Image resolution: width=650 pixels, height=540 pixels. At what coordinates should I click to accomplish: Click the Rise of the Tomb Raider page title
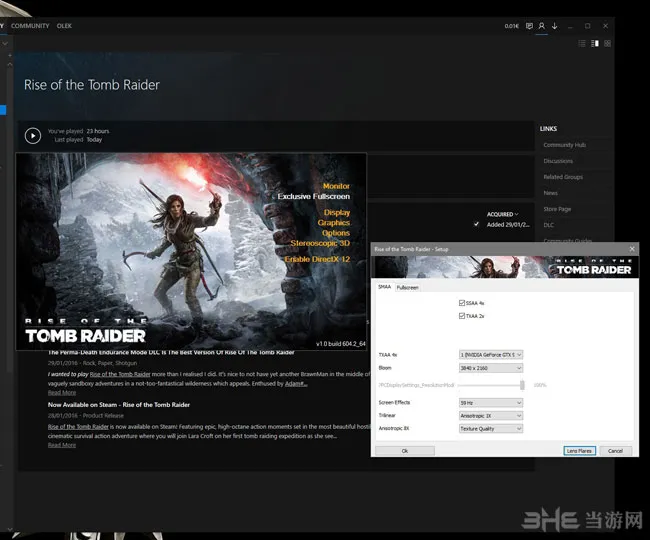[x=92, y=85]
